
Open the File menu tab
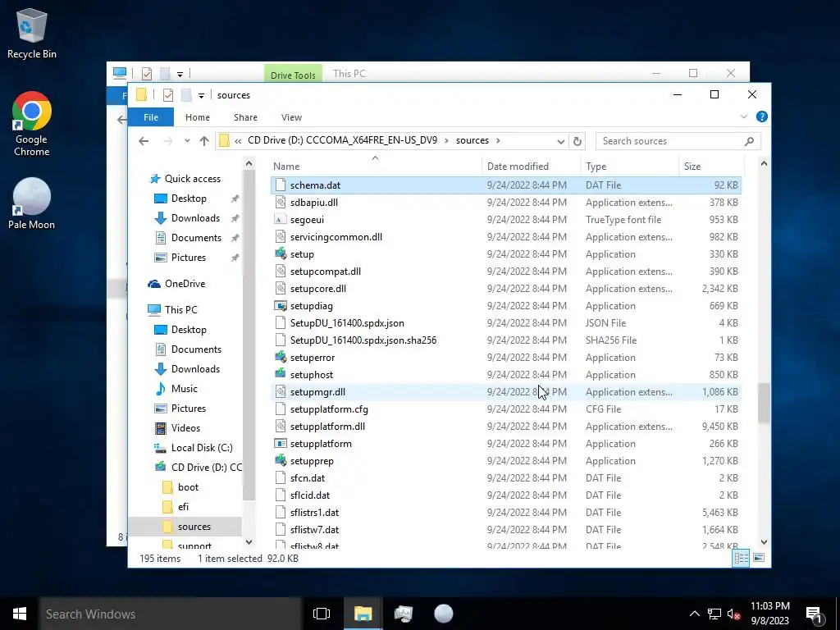[x=151, y=117]
